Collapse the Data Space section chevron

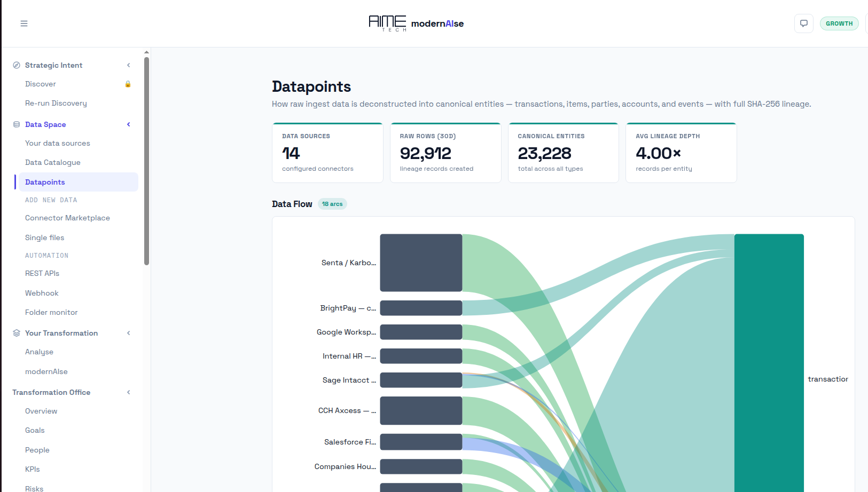[129, 124]
